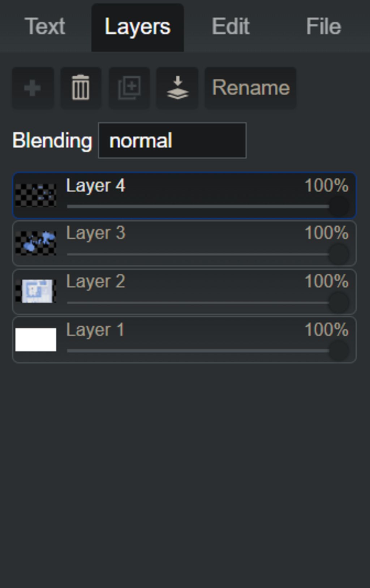Select the Layers tab

137,27
